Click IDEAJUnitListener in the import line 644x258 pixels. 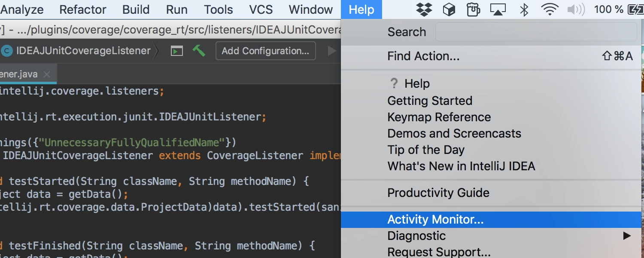click(210, 117)
